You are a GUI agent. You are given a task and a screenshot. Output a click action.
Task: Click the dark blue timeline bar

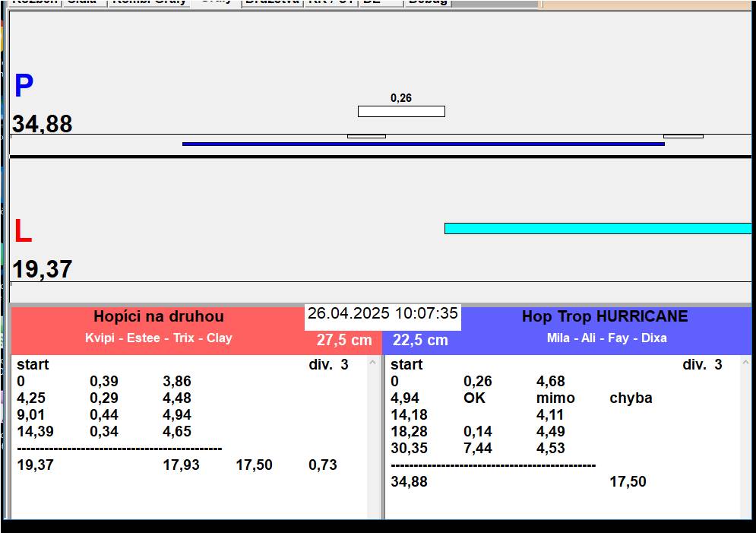pos(422,144)
